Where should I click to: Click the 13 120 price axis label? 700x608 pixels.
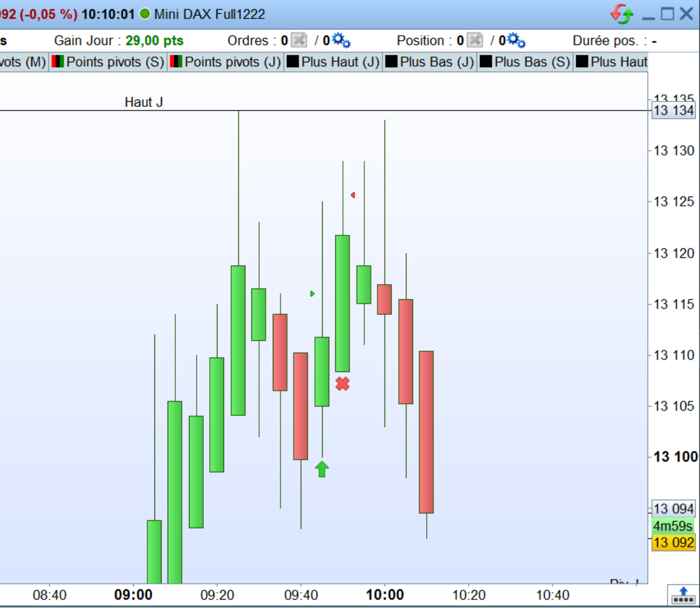(674, 253)
